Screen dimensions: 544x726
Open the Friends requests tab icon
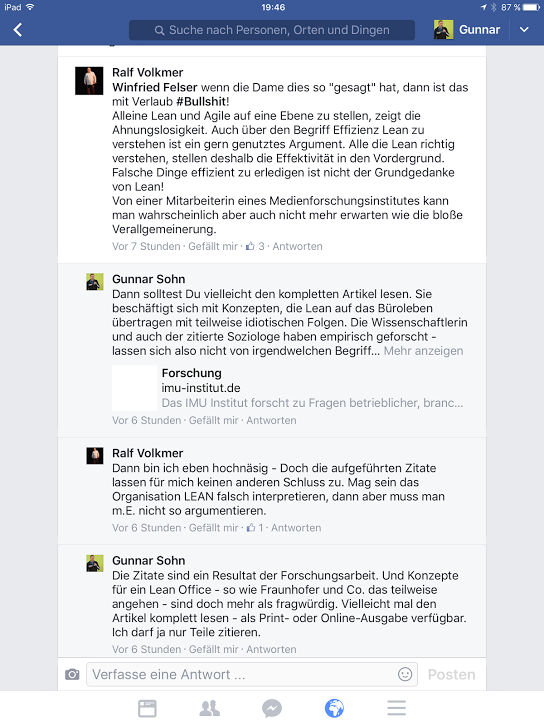click(210, 708)
